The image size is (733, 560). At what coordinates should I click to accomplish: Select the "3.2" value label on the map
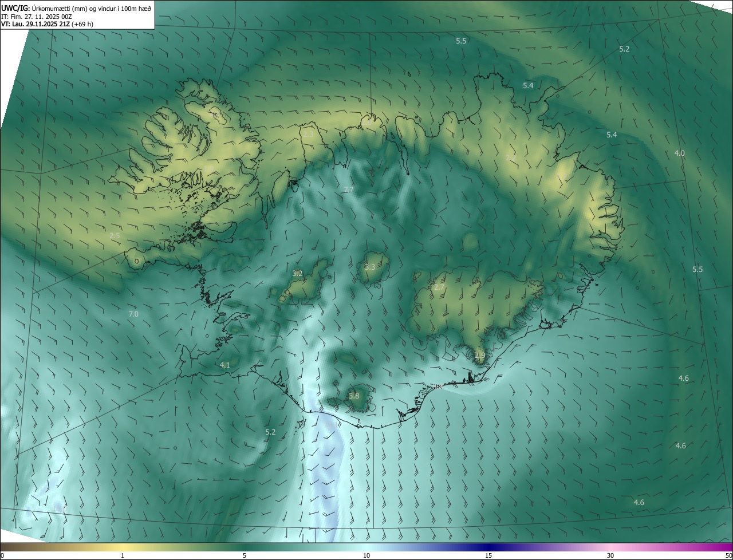pos(297,274)
